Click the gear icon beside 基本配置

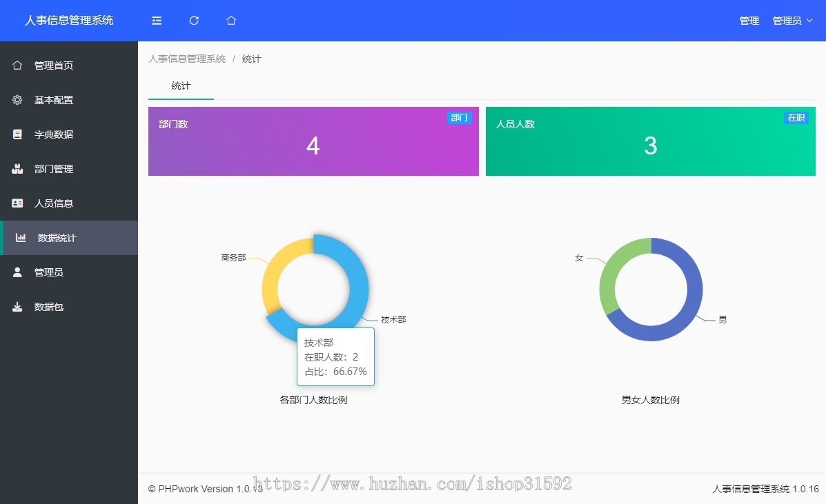17,100
